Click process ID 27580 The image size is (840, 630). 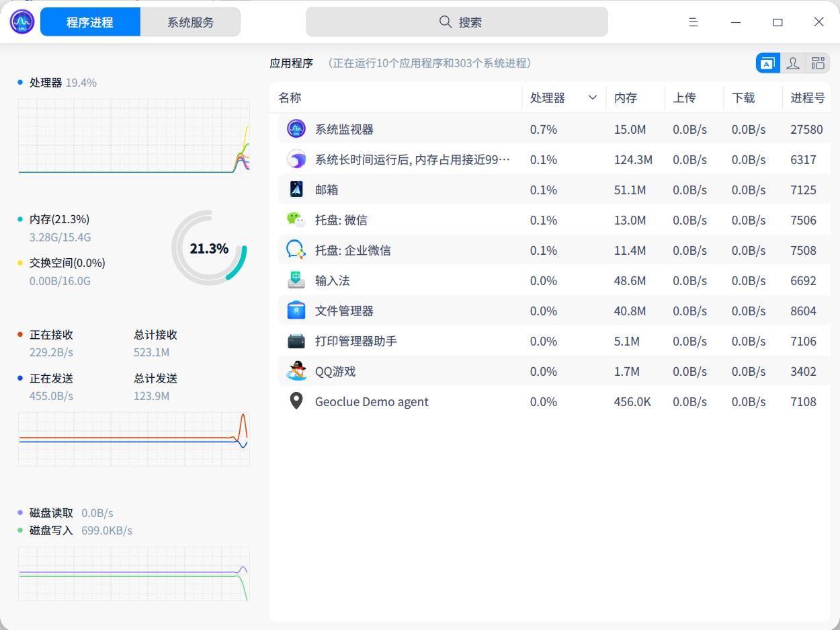click(x=806, y=130)
